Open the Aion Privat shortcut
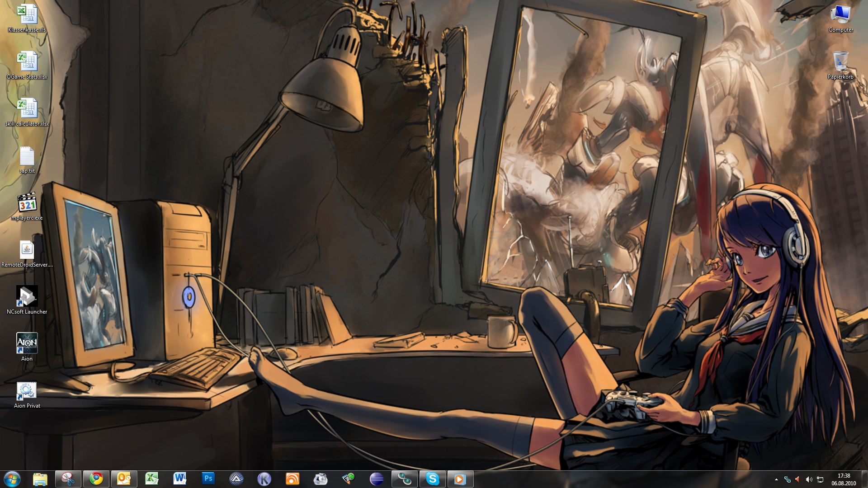868x488 pixels. 27,391
